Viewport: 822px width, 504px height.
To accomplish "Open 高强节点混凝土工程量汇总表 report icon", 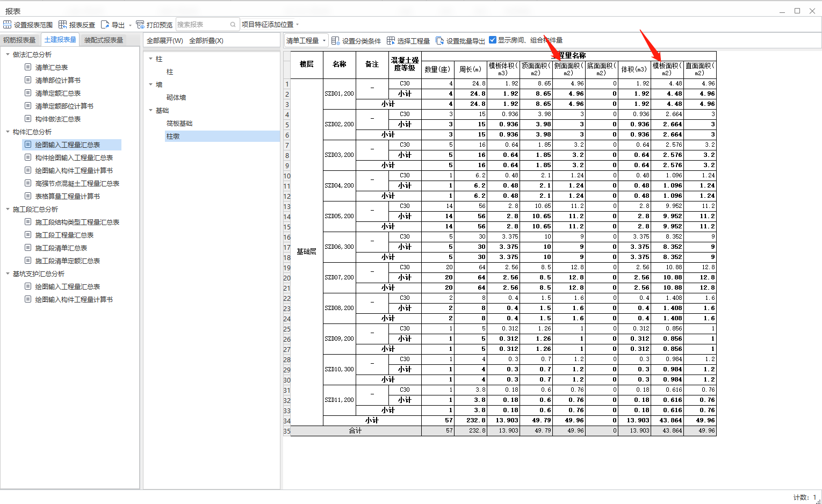I will click(28, 183).
